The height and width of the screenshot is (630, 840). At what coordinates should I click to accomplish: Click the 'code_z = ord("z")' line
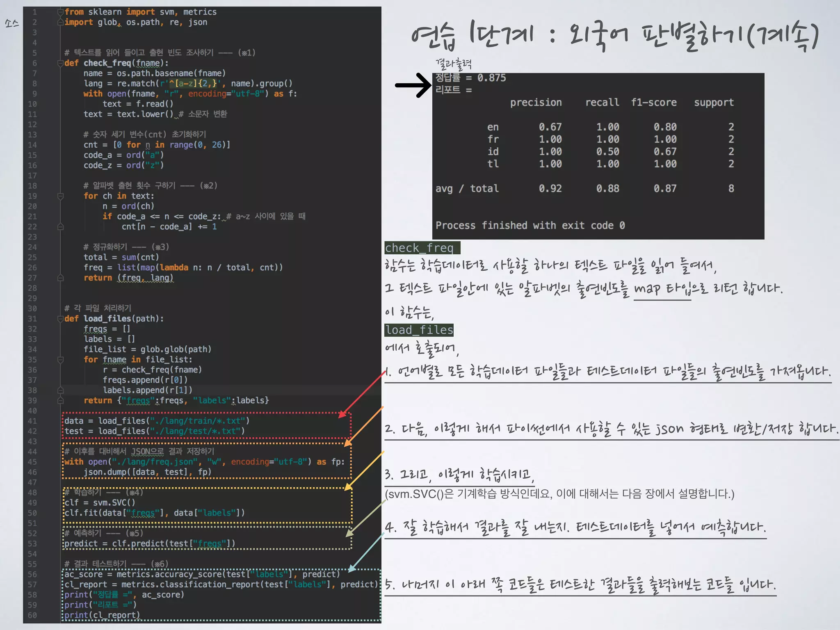tap(123, 165)
